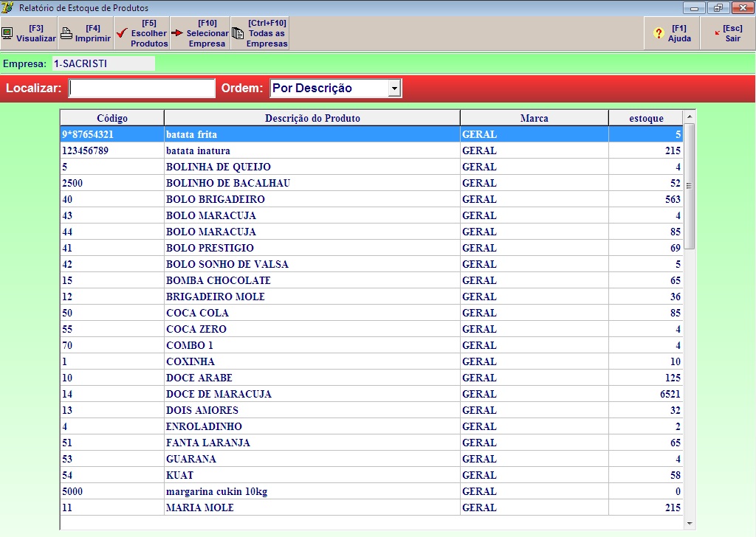Click the estoque column header
This screenshot has width=756, height=537.
645,118
